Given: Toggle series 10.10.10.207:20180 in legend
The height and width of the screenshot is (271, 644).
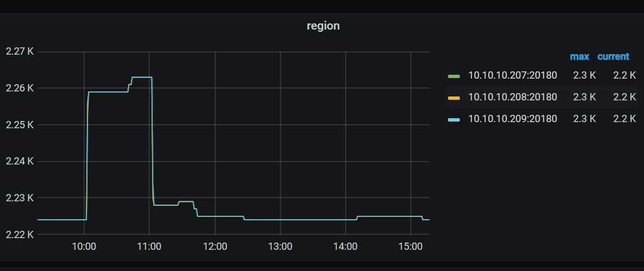Looking at the screenshot, I should click(513, 76).
